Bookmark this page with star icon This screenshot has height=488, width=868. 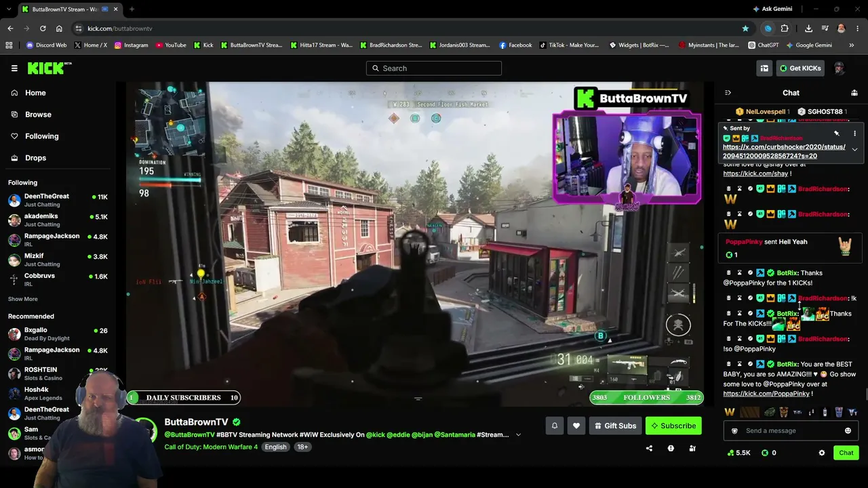coord(745,28)
